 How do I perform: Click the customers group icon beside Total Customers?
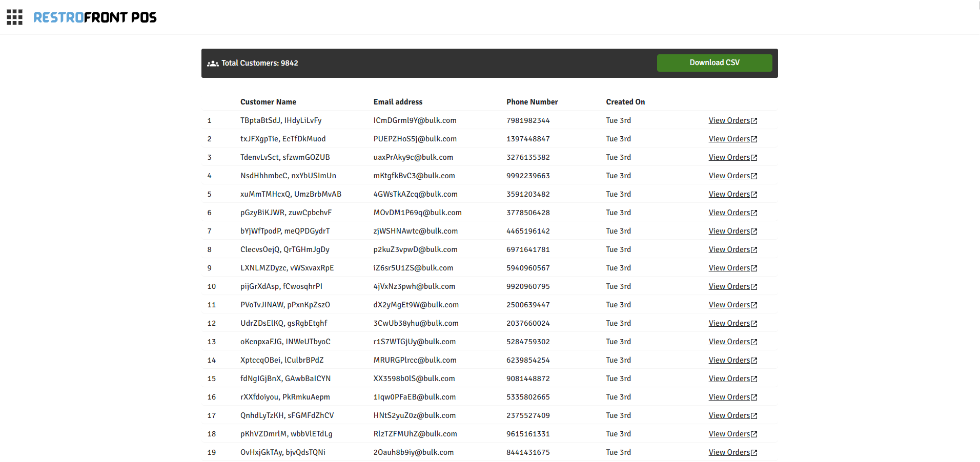pos(213,64)
